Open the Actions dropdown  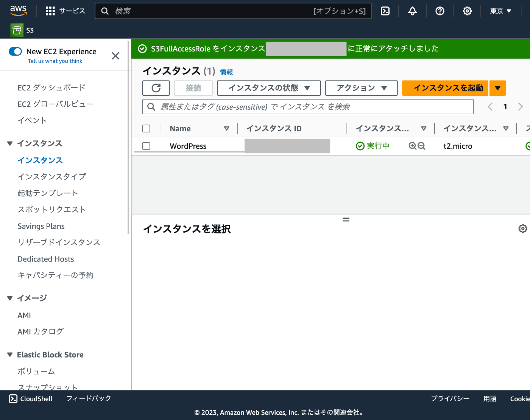[362, 88]
